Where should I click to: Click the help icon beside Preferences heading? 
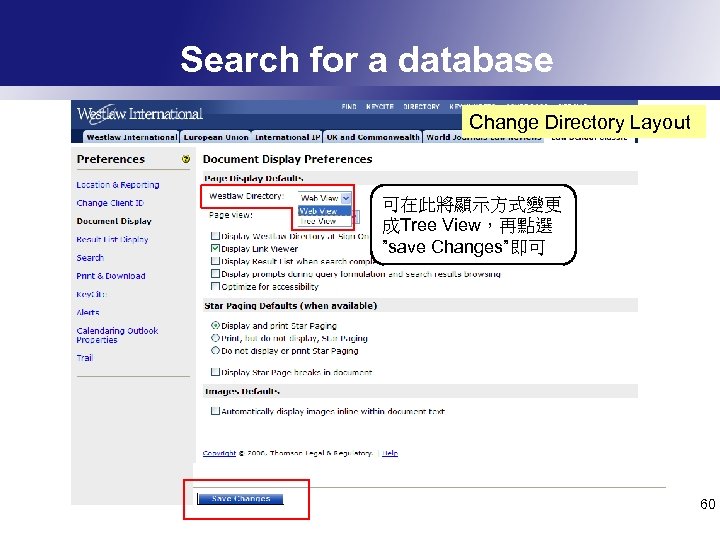pyautogui.click(x=186, y=159)
